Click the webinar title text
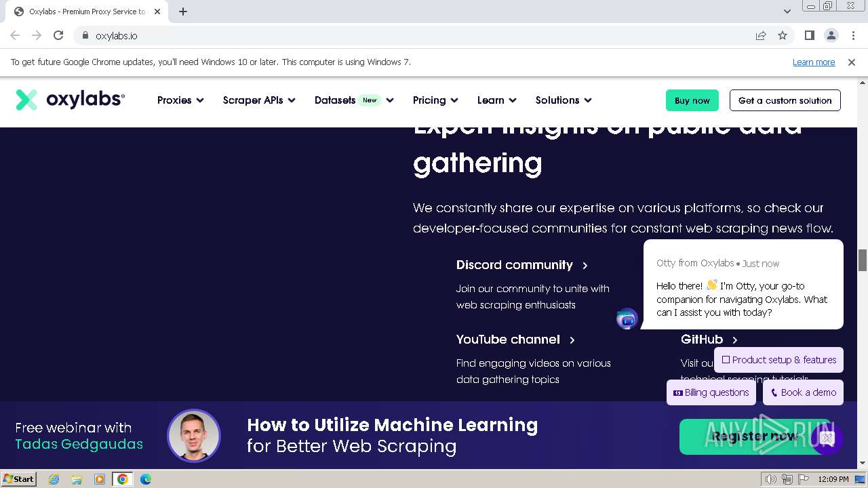 pyautogui.click(x=392, y=435)
